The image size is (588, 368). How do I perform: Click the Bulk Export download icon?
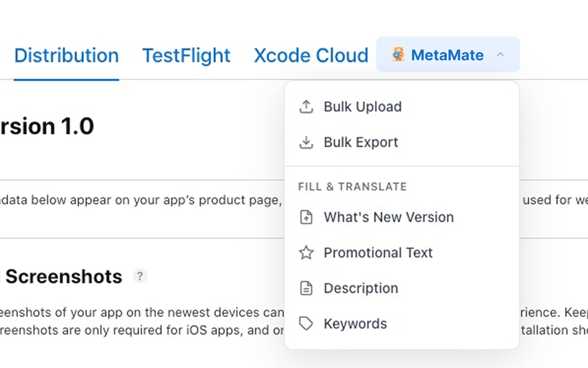pyautogui.click(x=306, y=143)
